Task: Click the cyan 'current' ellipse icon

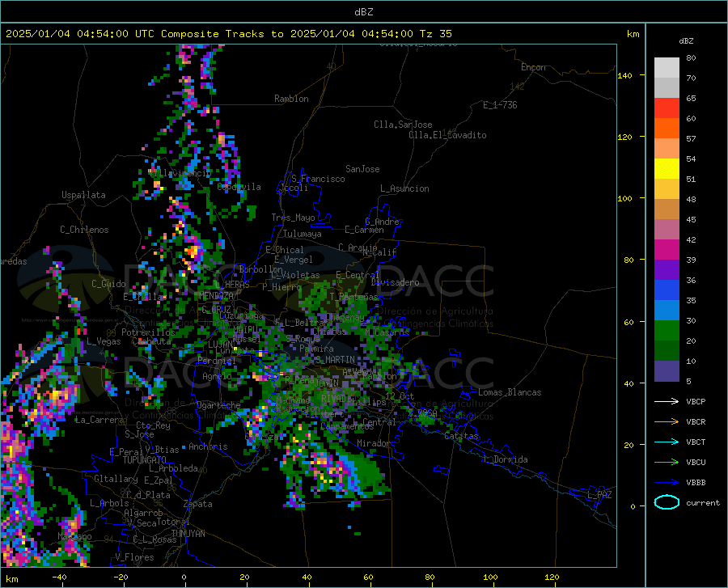Action: point(667,502)
